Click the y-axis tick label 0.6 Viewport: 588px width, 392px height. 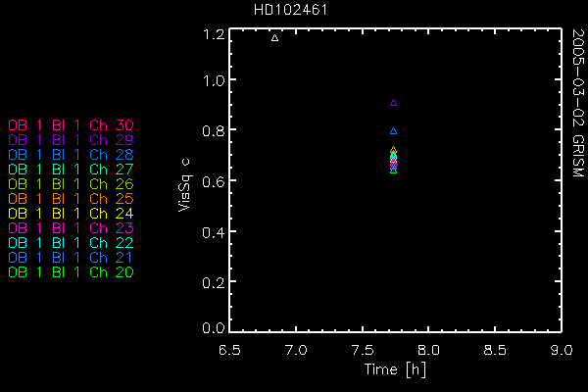point(214,182)
